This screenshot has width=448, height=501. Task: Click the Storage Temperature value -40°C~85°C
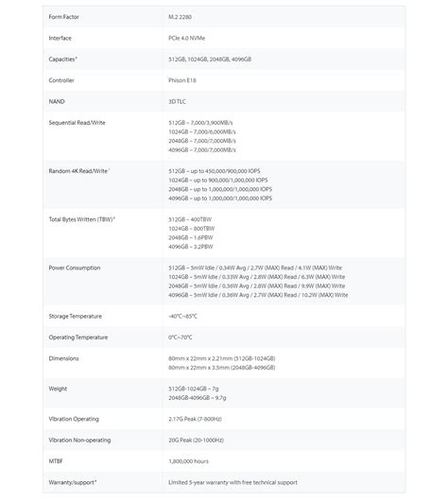[182, 316]
